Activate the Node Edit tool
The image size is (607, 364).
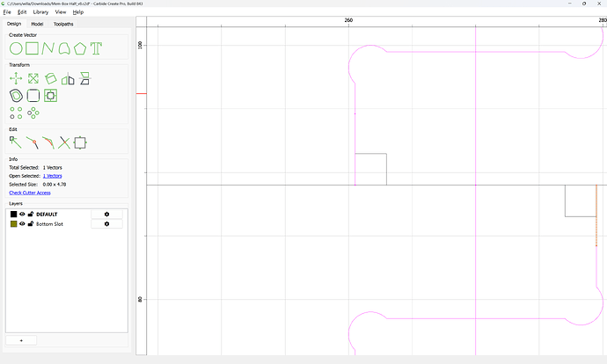[x=16, y=142]
